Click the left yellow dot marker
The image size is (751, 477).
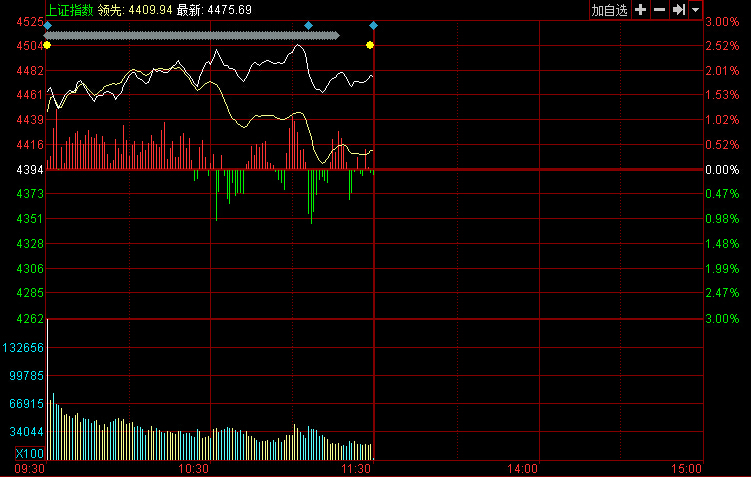tap(47, 45)
